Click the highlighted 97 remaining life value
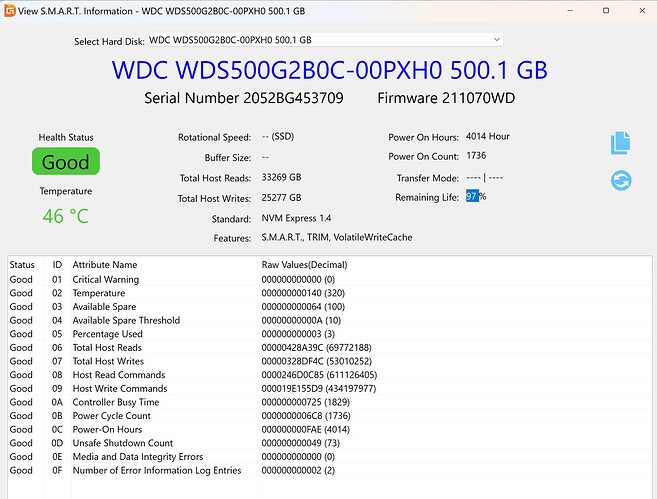Screen dimensions: 657x499 pyautogui.click(x=472, y=196)
